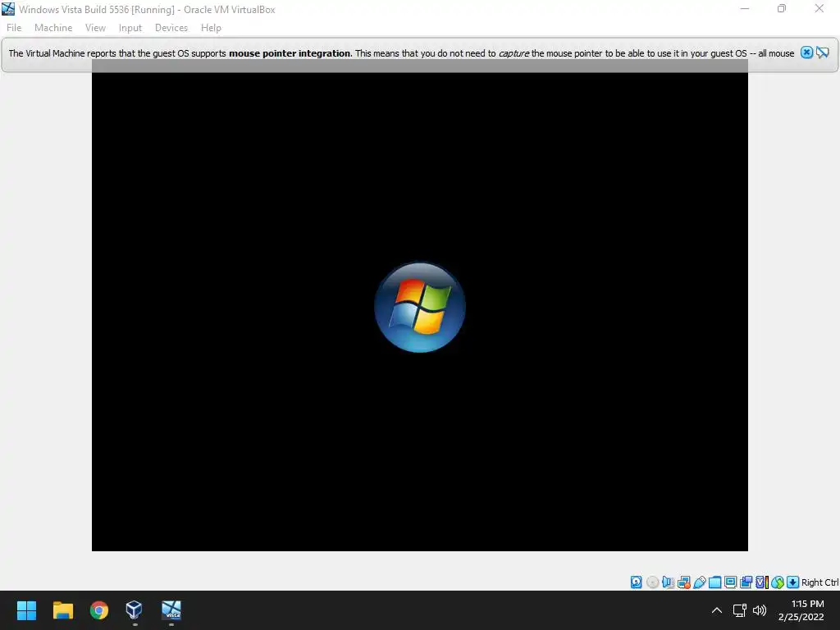This screenshot has height=630, width=840.
Task: Open the Help menu
Action: (x=211, y=28)
